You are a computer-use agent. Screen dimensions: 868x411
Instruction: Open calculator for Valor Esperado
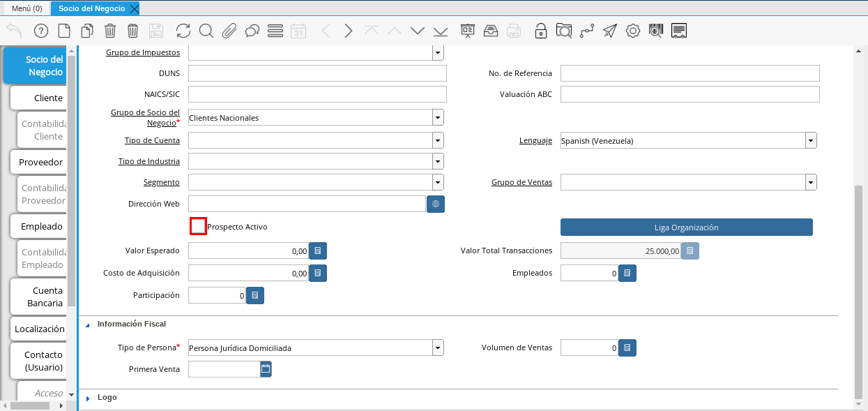(x=318, y=251)
